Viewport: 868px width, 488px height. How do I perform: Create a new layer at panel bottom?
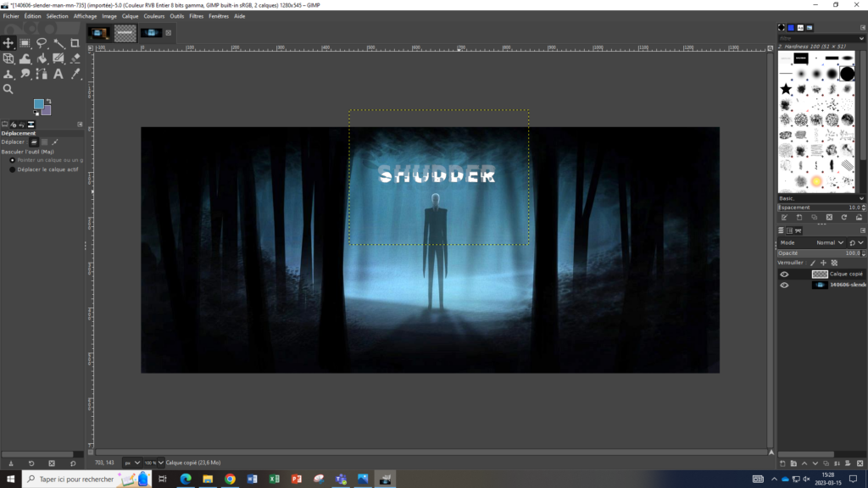pyautogui.click(x=782, y=463)
